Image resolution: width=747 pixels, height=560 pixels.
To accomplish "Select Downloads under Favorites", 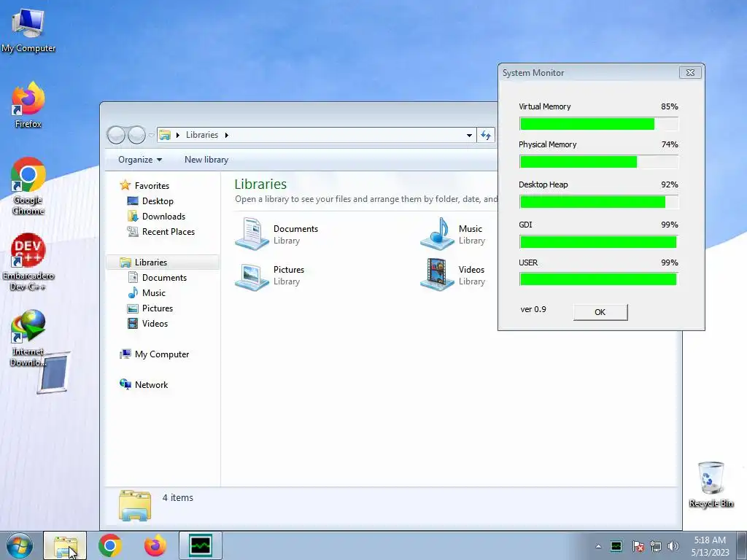I will pos(156,216).
